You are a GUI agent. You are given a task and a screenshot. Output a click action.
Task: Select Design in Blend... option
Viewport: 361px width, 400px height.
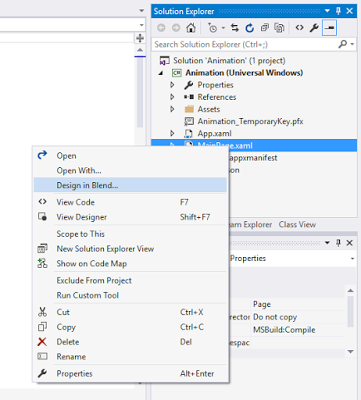tap(130, 185)
